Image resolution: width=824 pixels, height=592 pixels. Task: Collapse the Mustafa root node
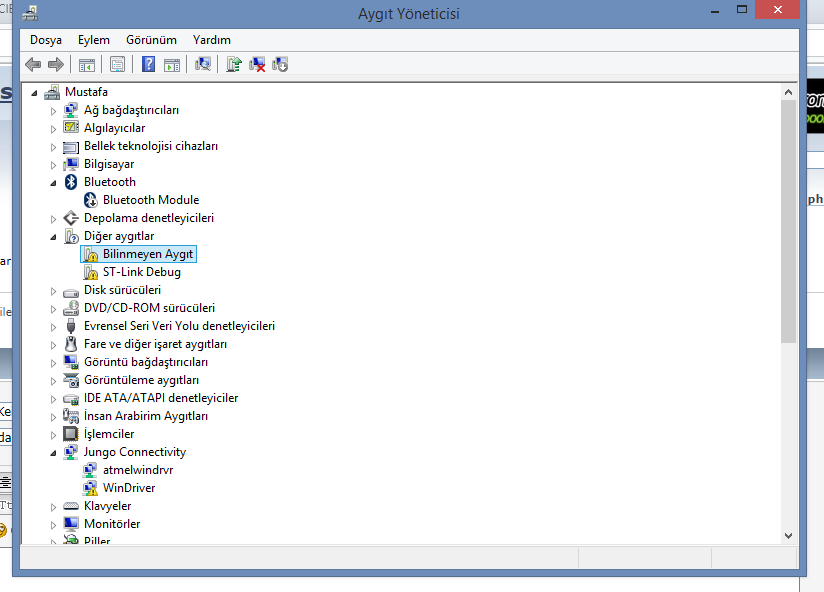click(x=34, y=94)
